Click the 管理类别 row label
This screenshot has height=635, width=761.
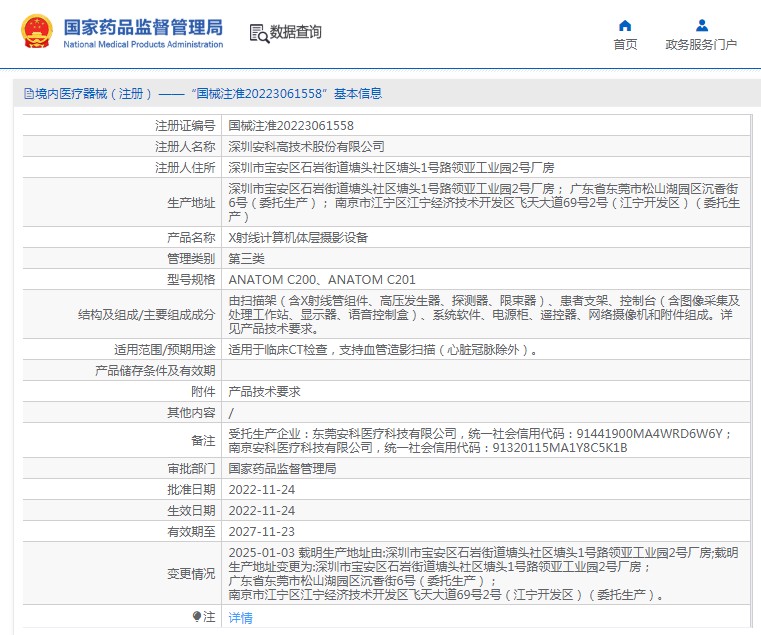tap(191, 258)
